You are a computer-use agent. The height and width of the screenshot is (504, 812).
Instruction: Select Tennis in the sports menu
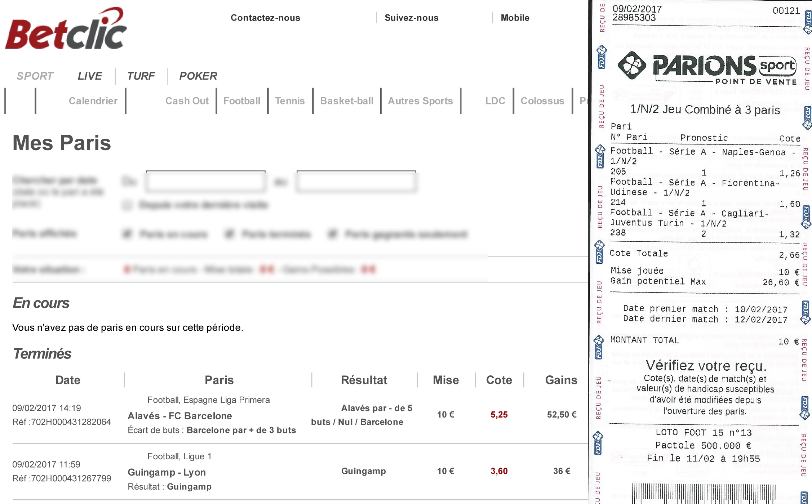[x=290, y=101]
